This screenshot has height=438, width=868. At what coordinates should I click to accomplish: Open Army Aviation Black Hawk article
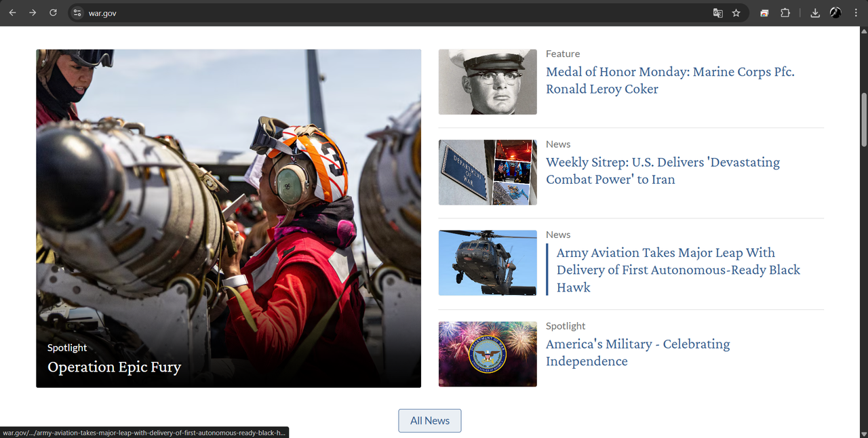[x=678, y=270]
